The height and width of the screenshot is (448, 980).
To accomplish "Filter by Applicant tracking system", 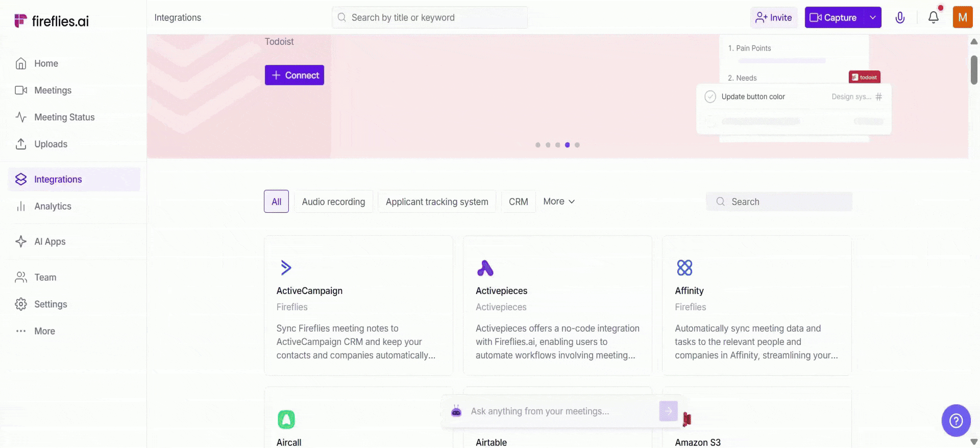I will (437, 202).
